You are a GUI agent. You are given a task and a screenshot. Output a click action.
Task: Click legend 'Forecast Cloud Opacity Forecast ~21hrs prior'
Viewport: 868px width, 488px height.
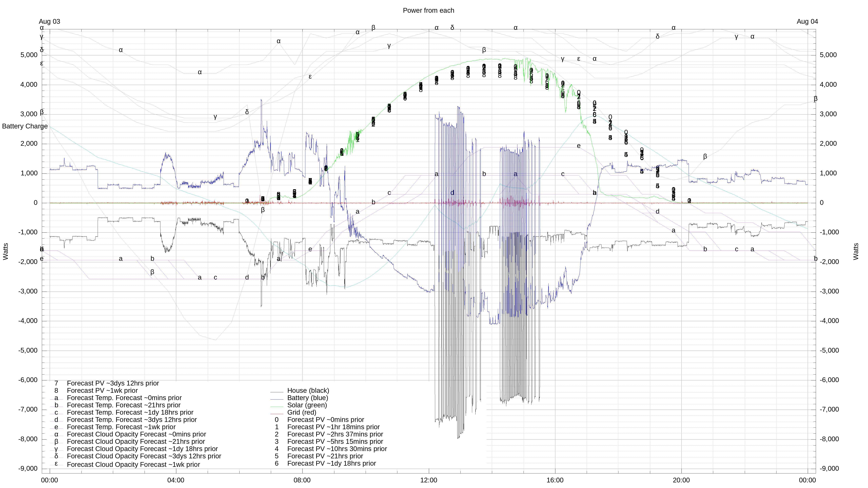[136, 442]
